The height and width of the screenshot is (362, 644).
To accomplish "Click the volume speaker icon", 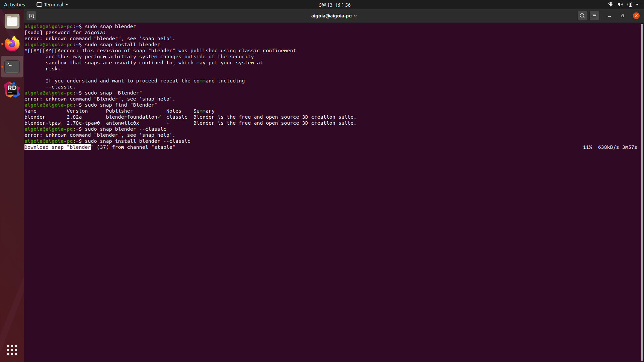I will (x=620, y=5).
